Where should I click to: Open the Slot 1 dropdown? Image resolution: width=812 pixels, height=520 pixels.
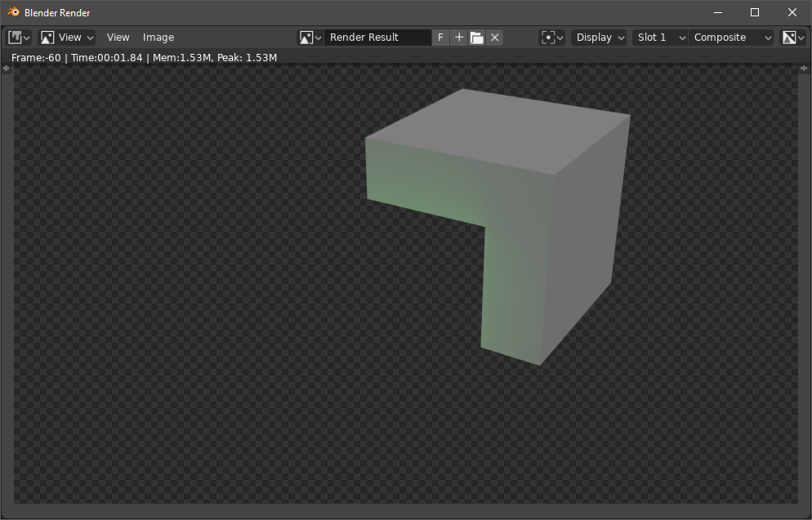[x=658, y=37]
